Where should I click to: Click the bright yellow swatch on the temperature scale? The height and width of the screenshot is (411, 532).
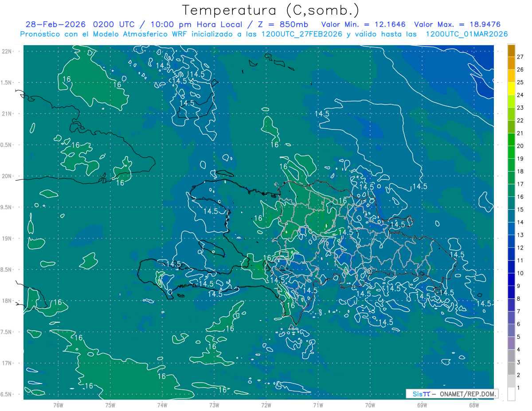[511, 88]
